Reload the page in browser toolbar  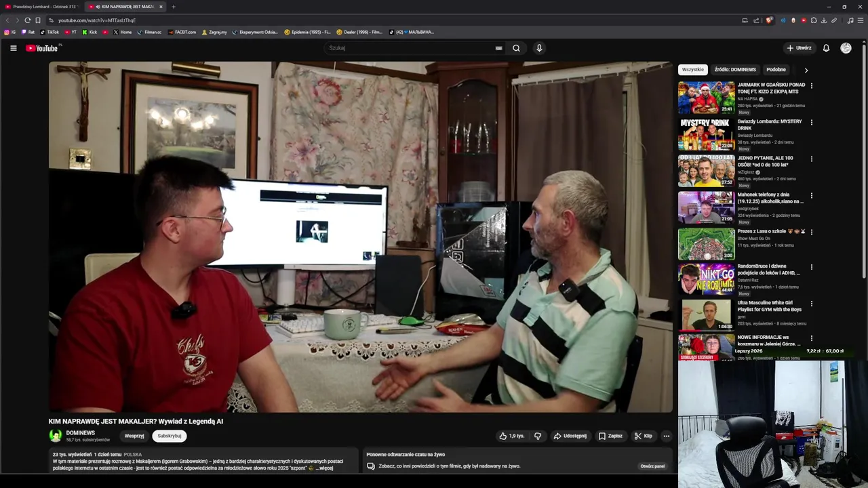coord(27,20)
